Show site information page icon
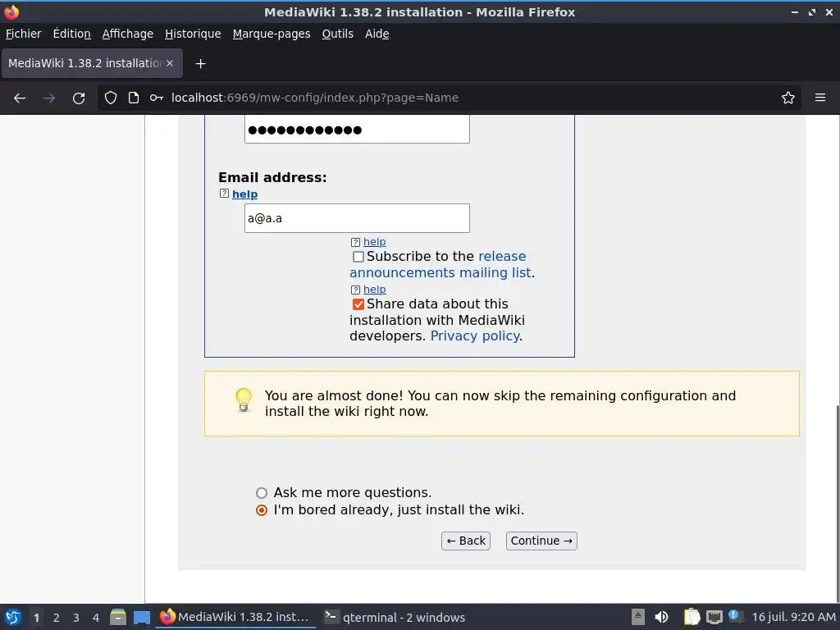This screenshot has height=630, width=840. click(134, 98)
